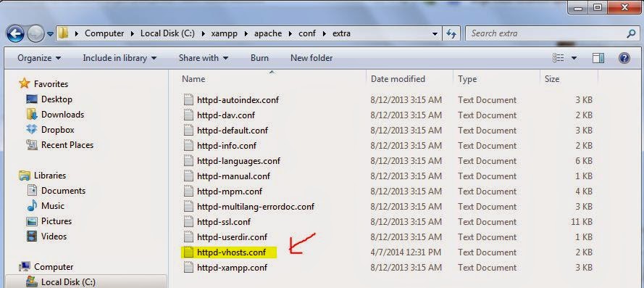Open the Share with menu
The image size is (644, 288).
204,58
